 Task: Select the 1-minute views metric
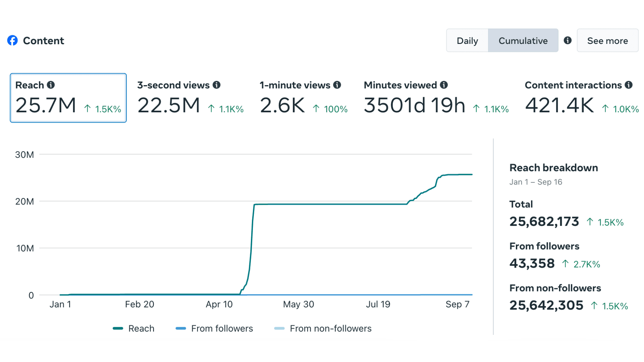point(304,98)
